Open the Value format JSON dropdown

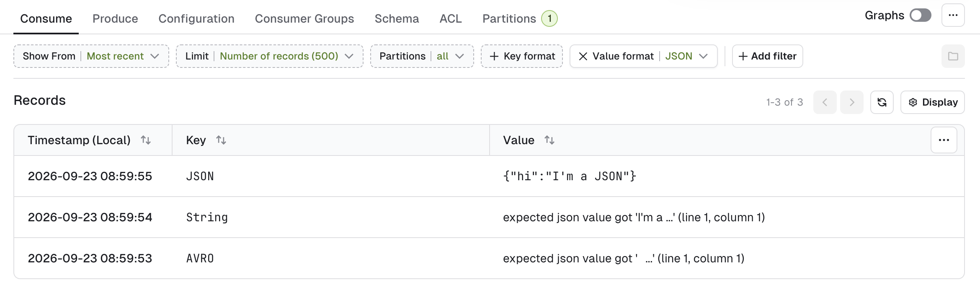[687, 56]
